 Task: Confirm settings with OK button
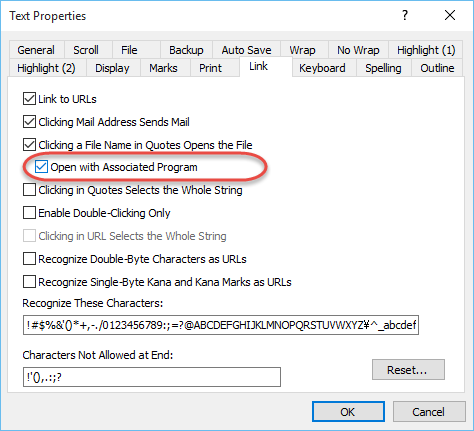coord(348,412)
